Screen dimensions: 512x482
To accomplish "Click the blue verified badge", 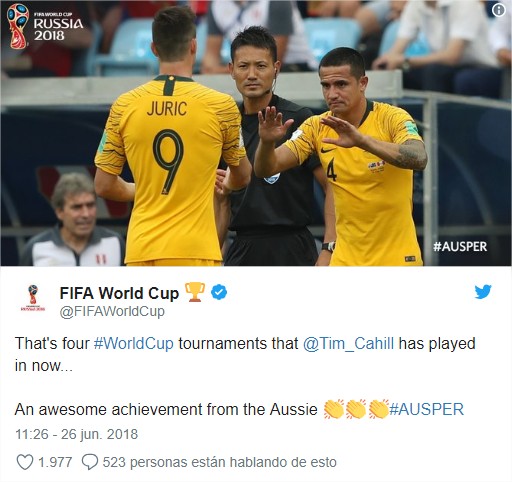I will click(219, 292).
